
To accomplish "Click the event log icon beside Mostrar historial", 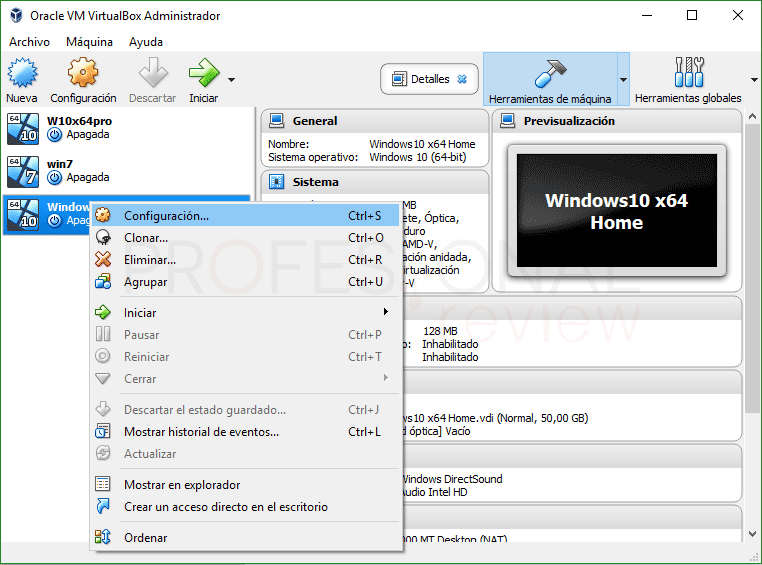I will coord(103,431).
